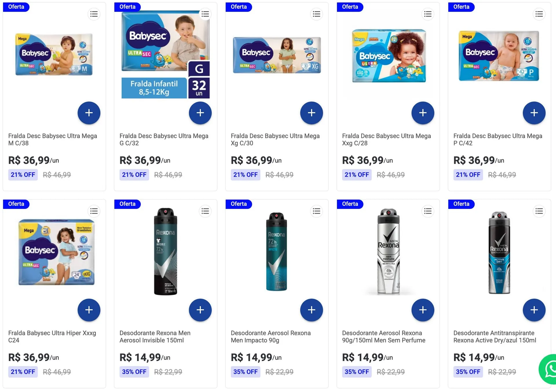Open list icon on Rexona Men Impacto card
556x392 pixels.
(317, 211)
